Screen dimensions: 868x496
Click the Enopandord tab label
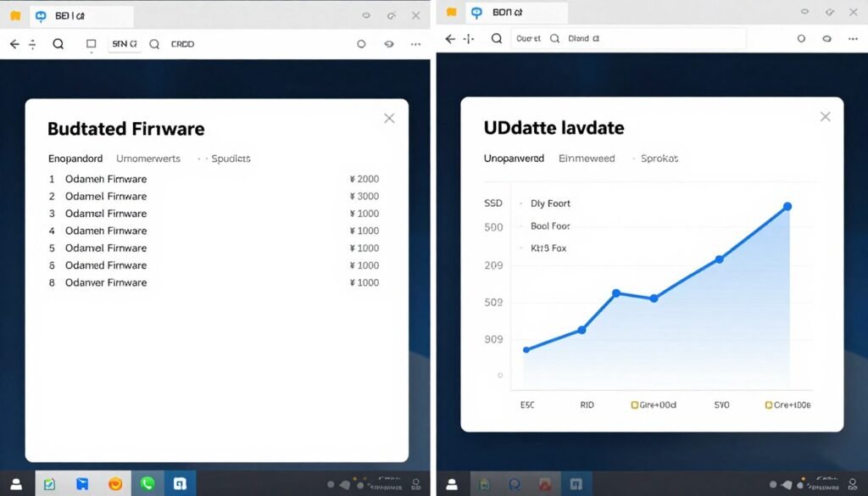(74, 159)
